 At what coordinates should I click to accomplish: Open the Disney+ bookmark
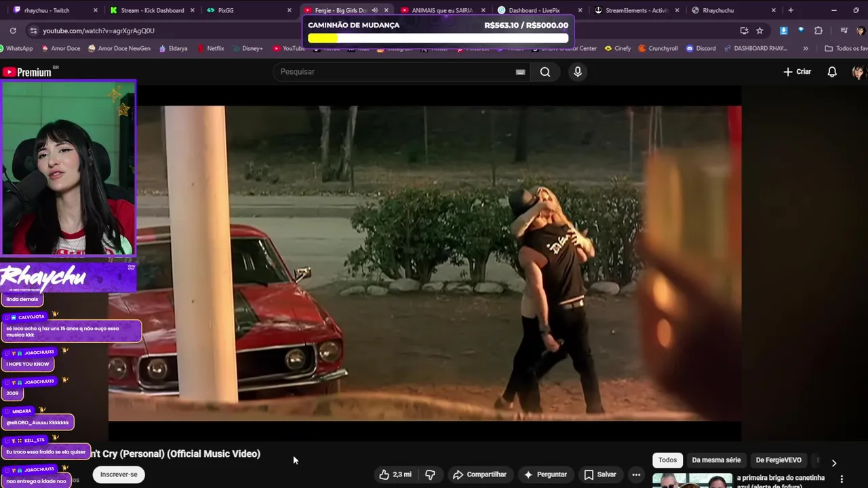click(x=247, y=48)
